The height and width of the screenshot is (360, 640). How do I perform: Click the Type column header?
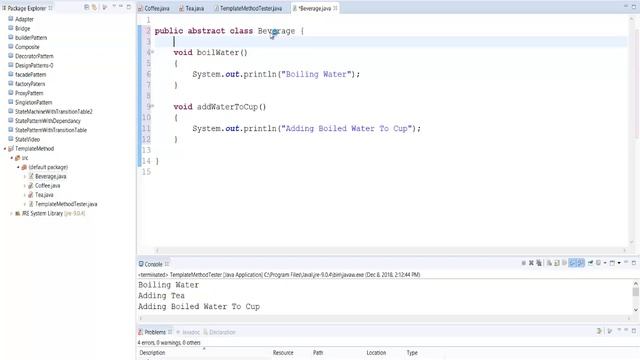pyautogui.click(x=412, y=353)
